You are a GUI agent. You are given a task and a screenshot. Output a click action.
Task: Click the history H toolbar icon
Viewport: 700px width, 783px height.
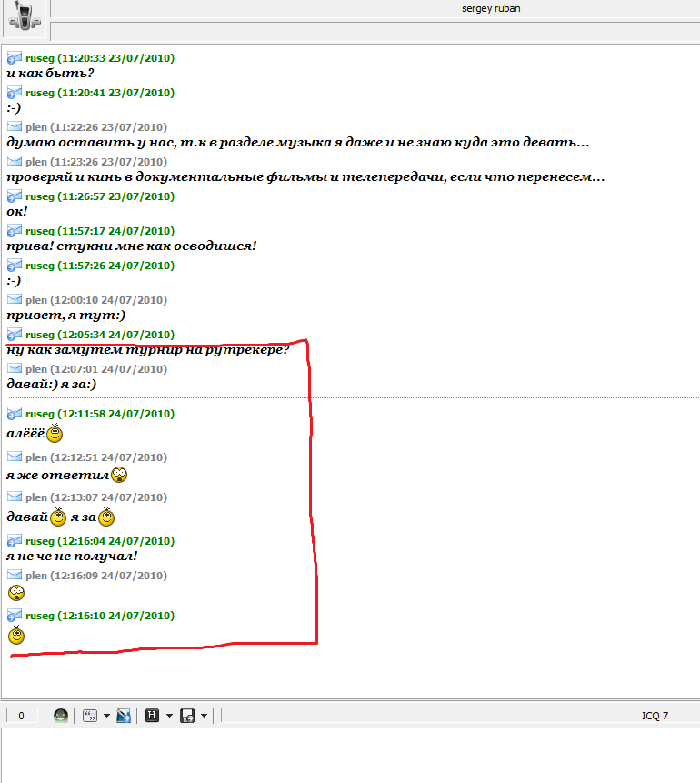(153, 716)
